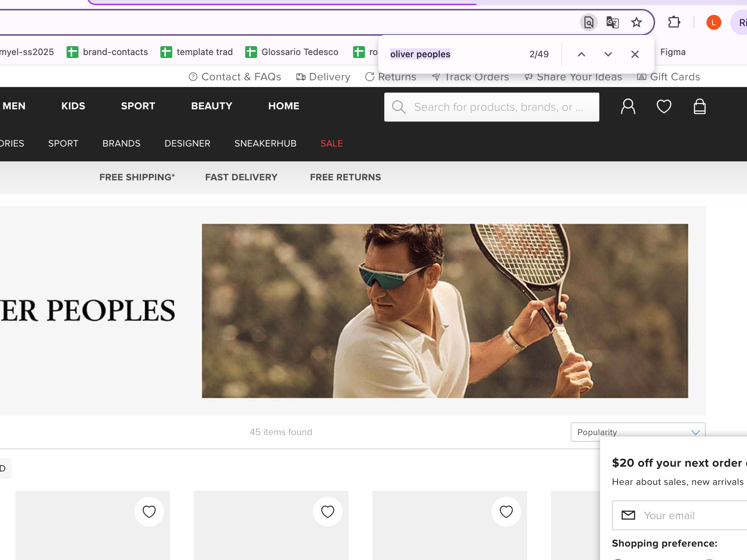Click the product search field
Screen dimensions: 747x560
pos(491,107)
